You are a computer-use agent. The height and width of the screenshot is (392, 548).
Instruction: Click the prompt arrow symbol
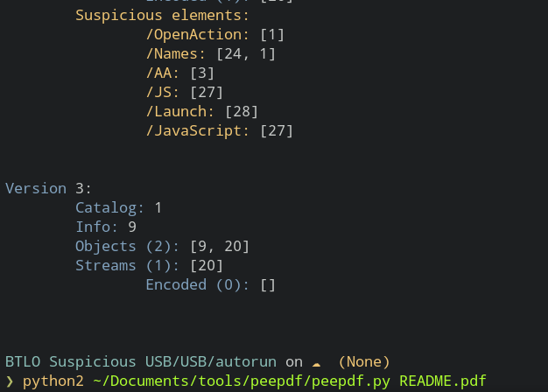[10, 381]
